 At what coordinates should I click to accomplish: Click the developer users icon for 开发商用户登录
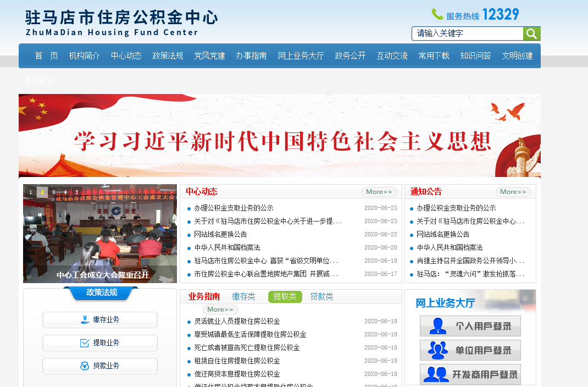tap(437, 374)
